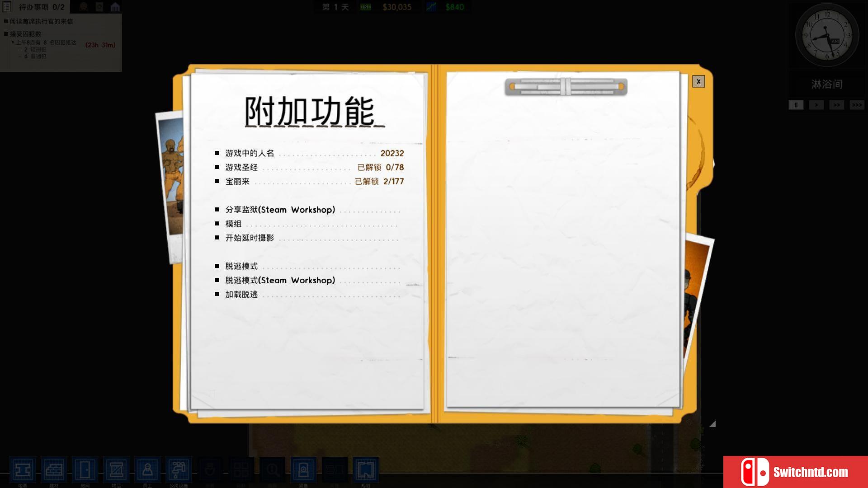Viewport: 868px width, 488px height.
Task: Open the 房间 rooms door icon
Action: click(x=85, y=470)
